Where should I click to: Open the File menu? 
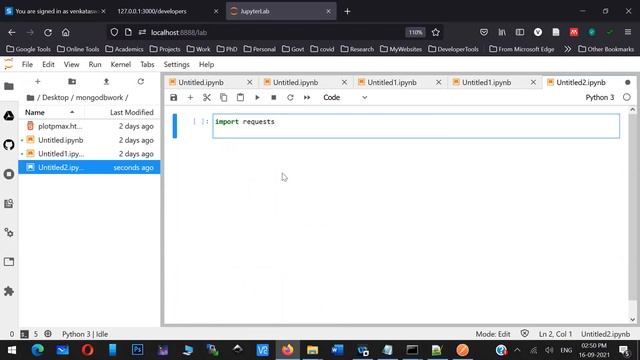27,64
